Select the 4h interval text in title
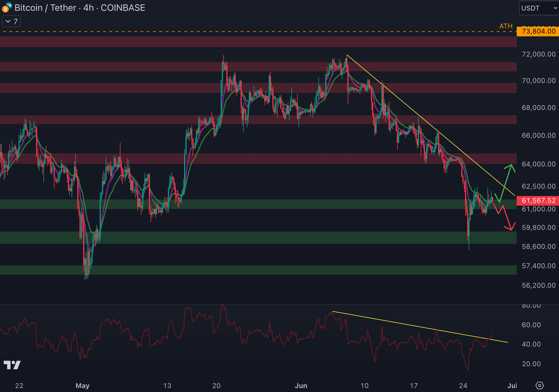Screen dimensions: 559x392 point(88,8)
